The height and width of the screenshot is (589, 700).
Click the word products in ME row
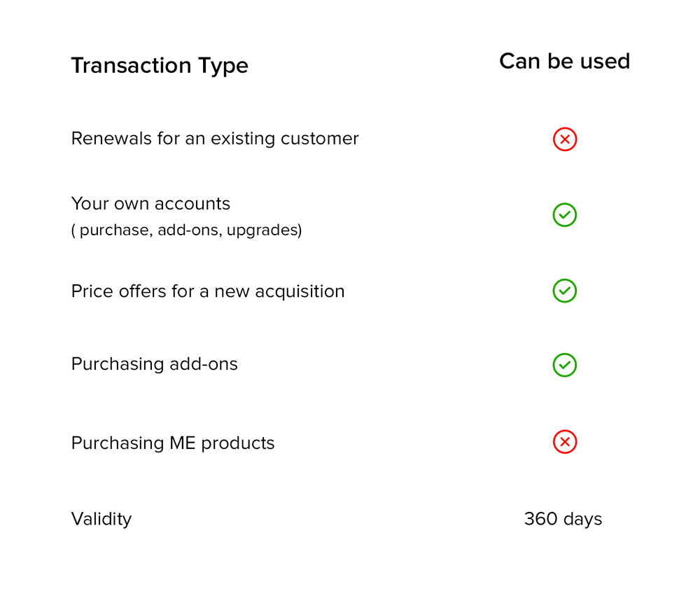[x=238, y=444]
